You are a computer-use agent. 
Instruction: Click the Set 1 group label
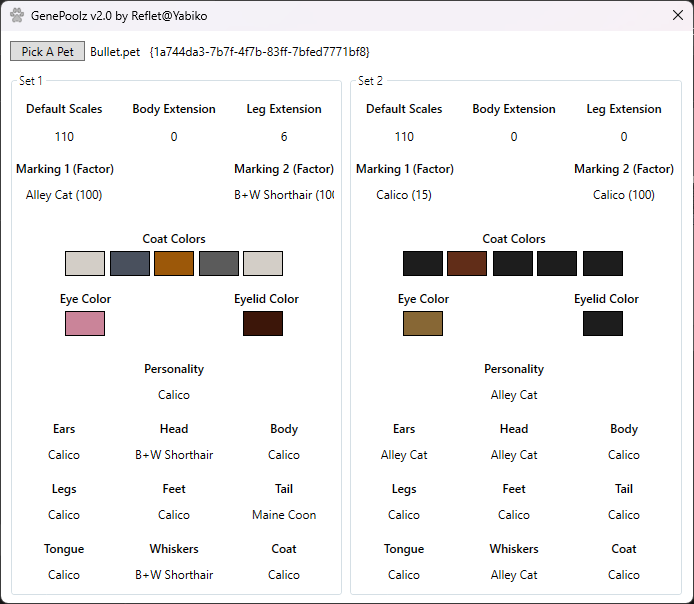click(31, 81)
